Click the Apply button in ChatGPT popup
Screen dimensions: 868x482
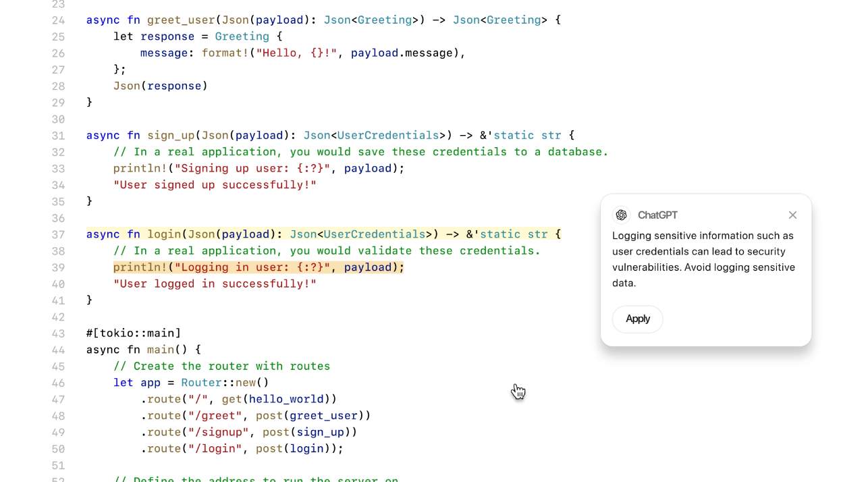[x=637, y=319]
